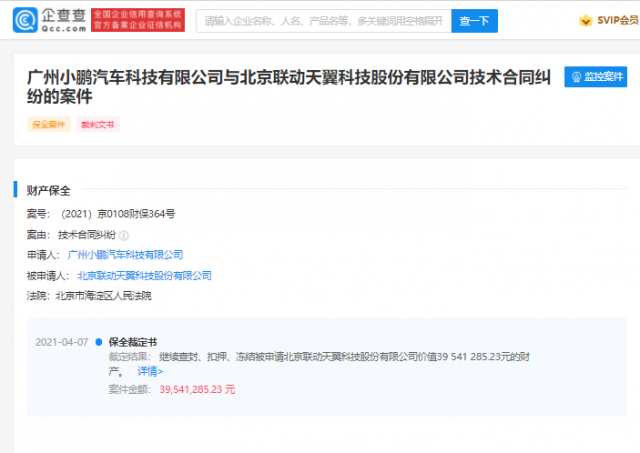Screen dimensions: 640x453
Task: Click the 财产保全 section heading
Action: 49,191
